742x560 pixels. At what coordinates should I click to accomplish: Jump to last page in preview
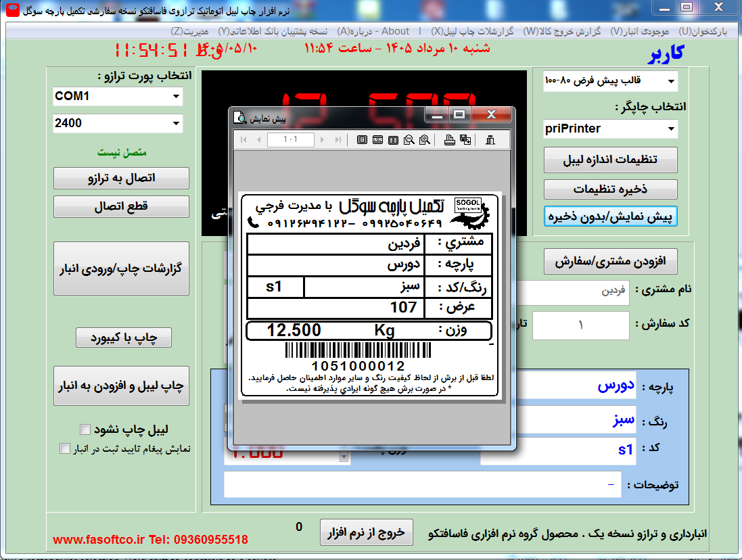(x=338, y=139)
